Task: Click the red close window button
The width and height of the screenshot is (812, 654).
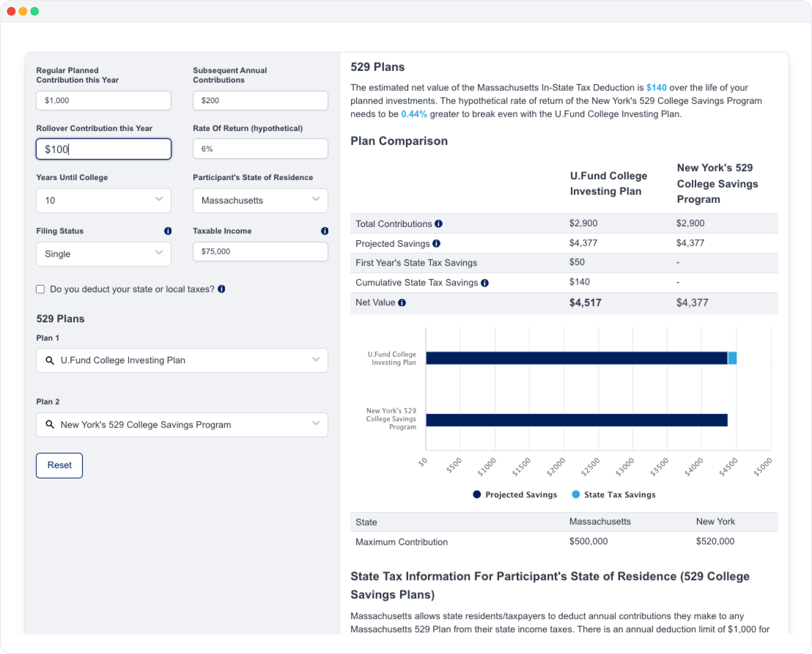Action: click(11, 11)
